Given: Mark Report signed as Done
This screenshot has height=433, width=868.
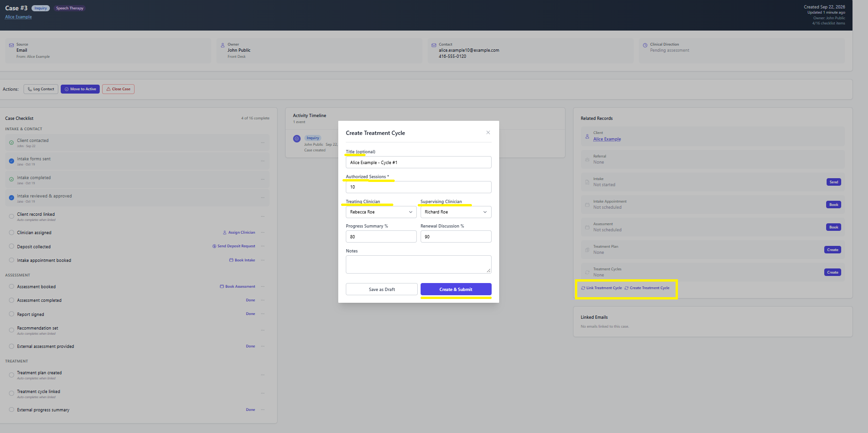Looking at the screenshot, I should coord(250,314).
